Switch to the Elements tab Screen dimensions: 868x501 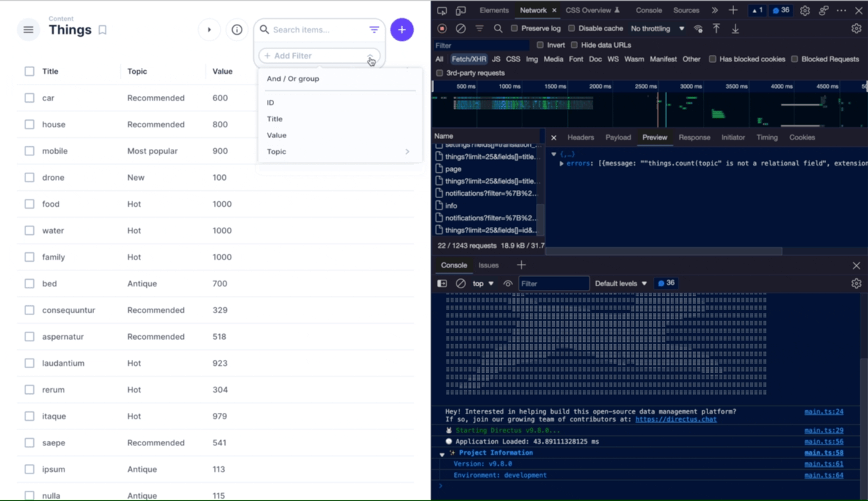coord(494,10)
